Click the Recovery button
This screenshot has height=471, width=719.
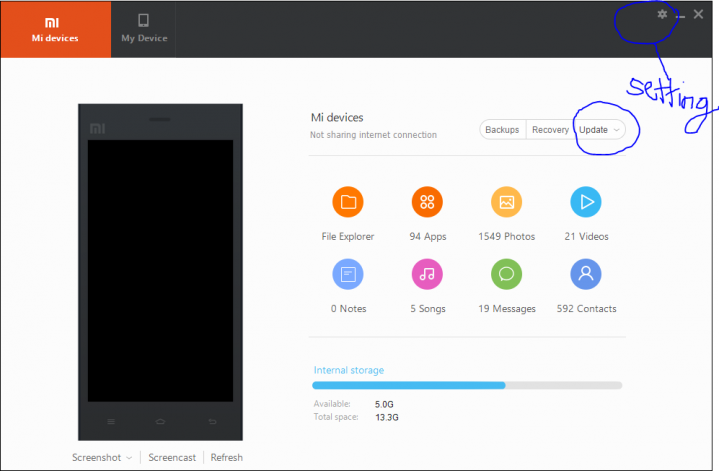(550, 130)
